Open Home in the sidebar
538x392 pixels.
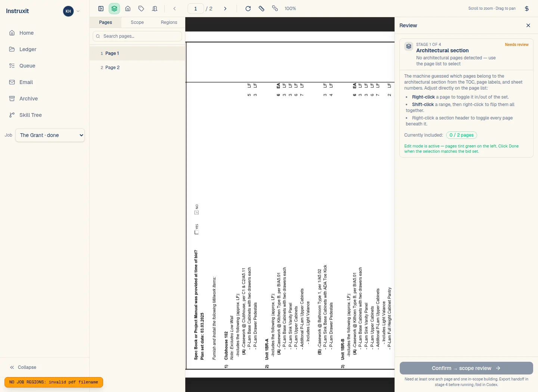pos(44,33)
